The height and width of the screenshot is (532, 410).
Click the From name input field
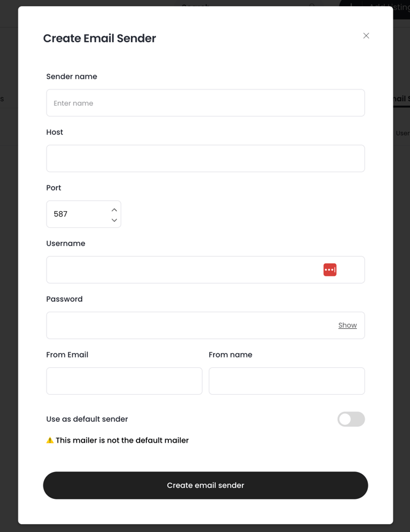[x=286, y=381]
